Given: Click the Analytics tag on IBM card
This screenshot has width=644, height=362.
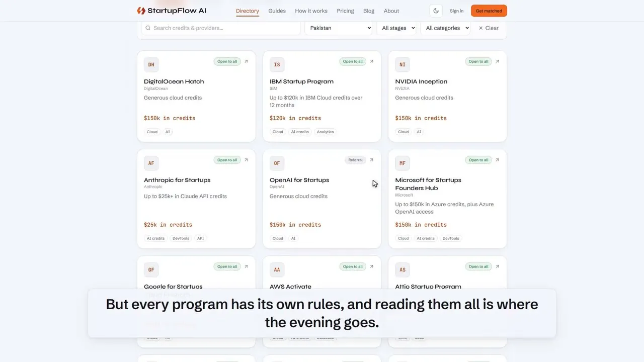Looking at the screenshot, I should tap(325, 132).
